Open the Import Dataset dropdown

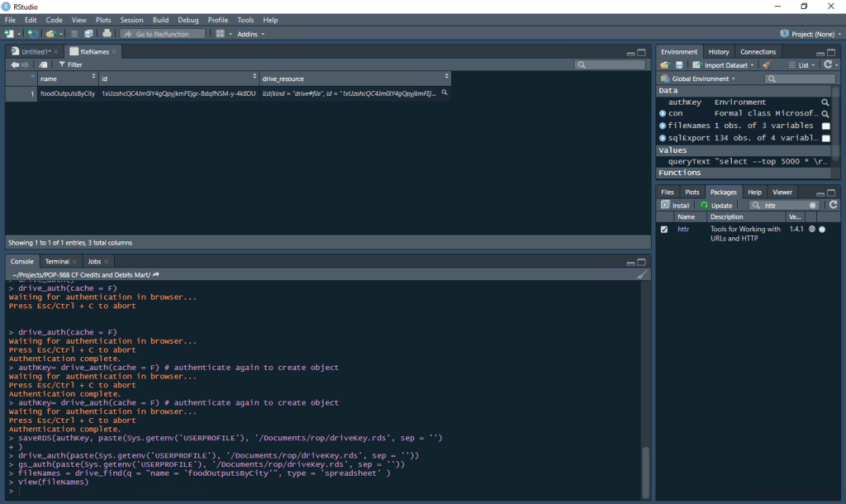(725, 65)
